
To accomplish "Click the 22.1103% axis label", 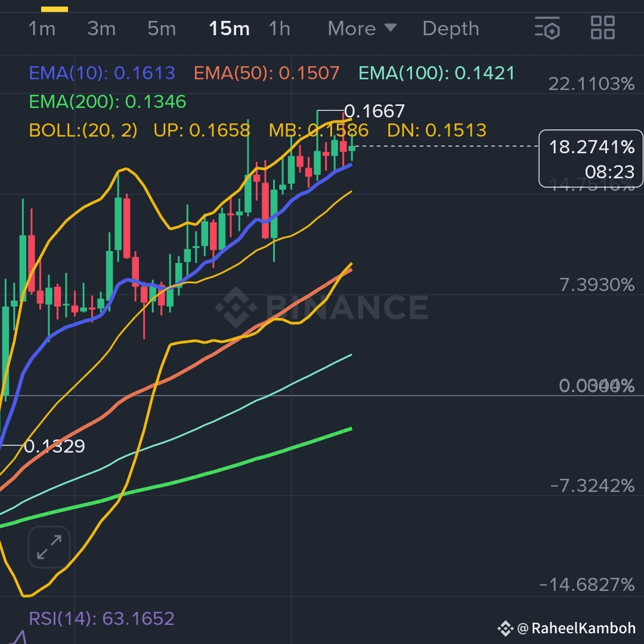I will coord(592,84).
